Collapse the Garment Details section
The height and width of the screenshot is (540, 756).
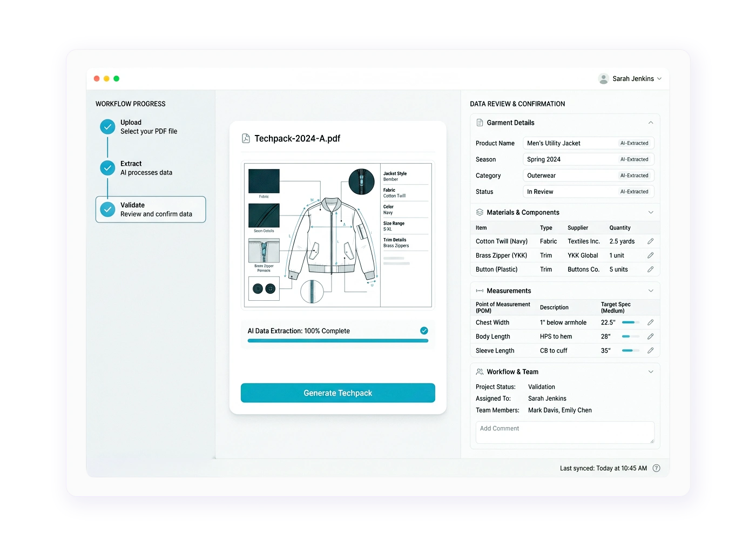pos(651,123)
